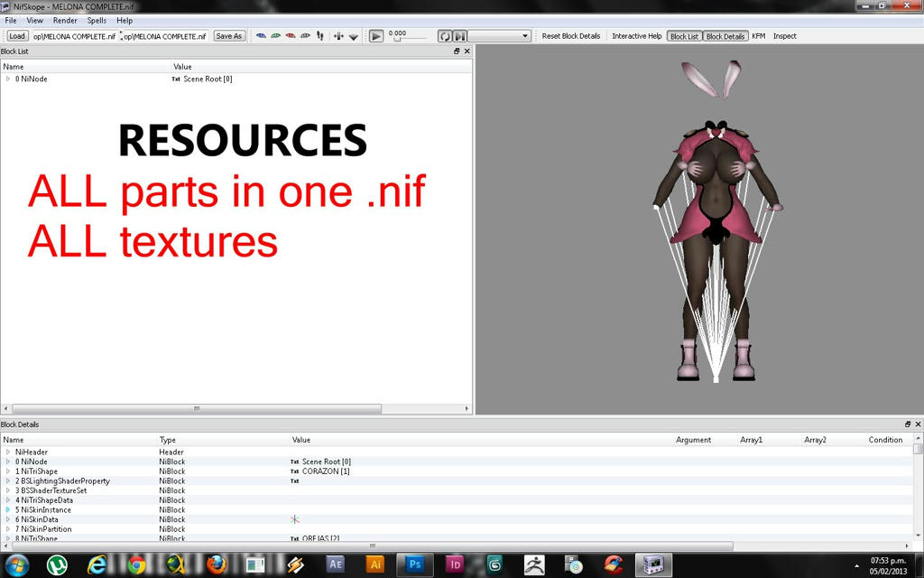Open ZBrush from the taskbar
Image resolution: width=924 pixels, height=578 pixels.
(x=534, y=565)
